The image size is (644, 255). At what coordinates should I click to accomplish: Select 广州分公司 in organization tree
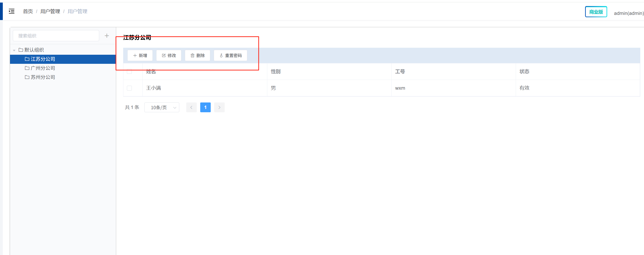pyautogui.click(x=43, y=68)
